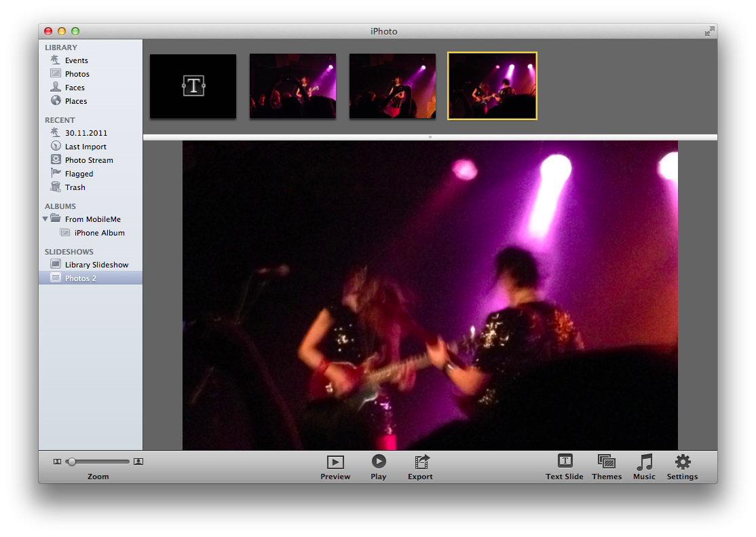Viewport: 756px width, 537px height.
Task: Click the Events palm tree icon
Action: click(x=56, y=60)
